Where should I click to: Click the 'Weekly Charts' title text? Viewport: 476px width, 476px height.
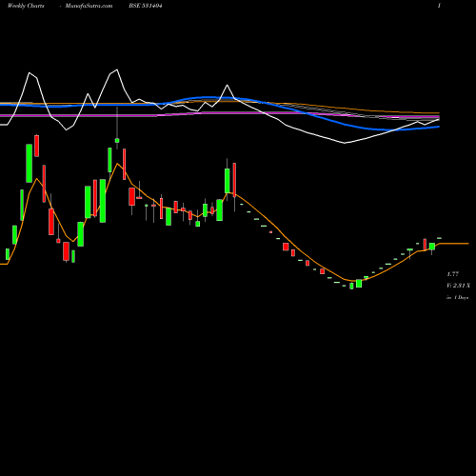tap(26, 6)
